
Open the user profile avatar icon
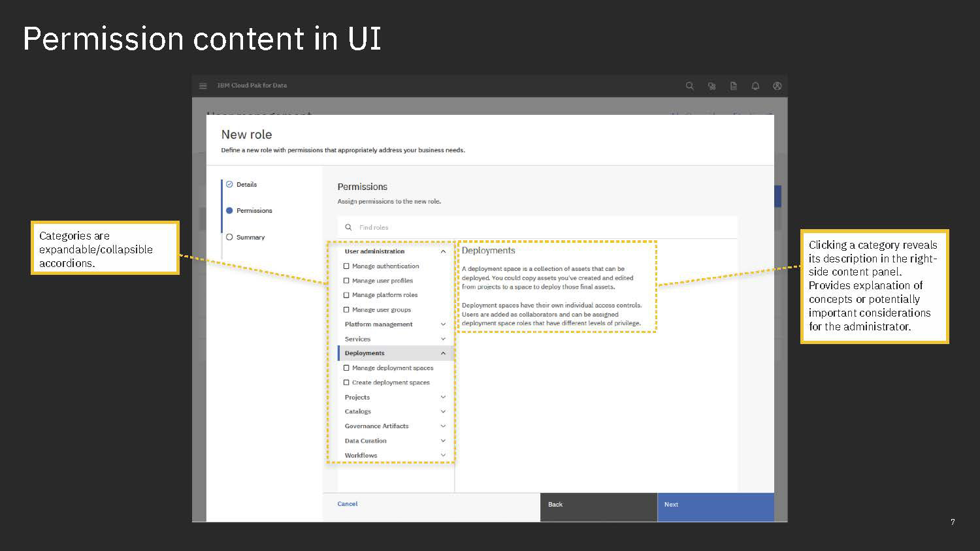tap(777, 86)
